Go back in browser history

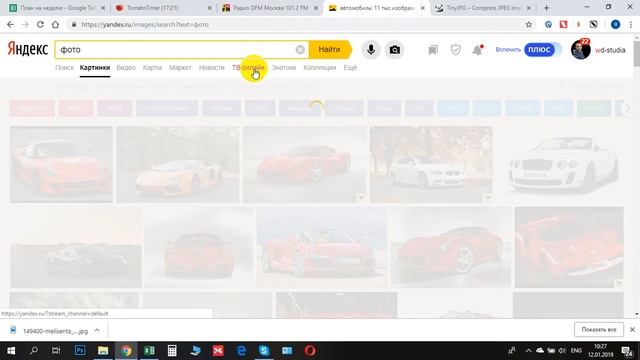pyautogui.click(x=10, y=24)
